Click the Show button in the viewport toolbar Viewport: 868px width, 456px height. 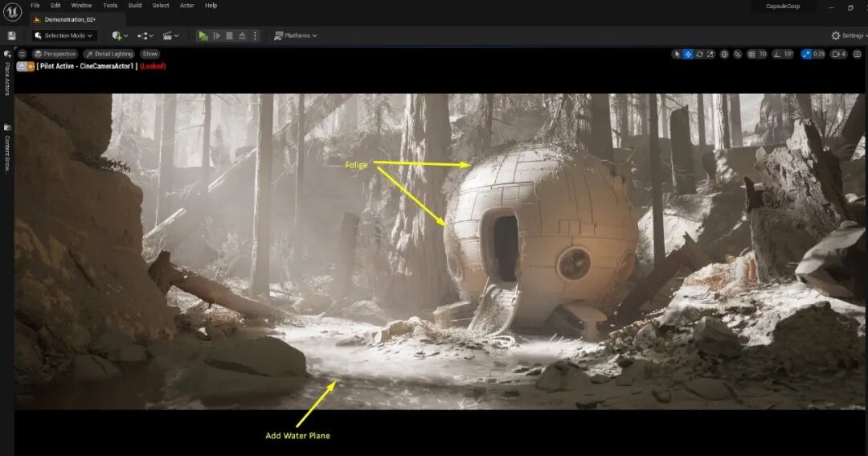tap(150, 54)
